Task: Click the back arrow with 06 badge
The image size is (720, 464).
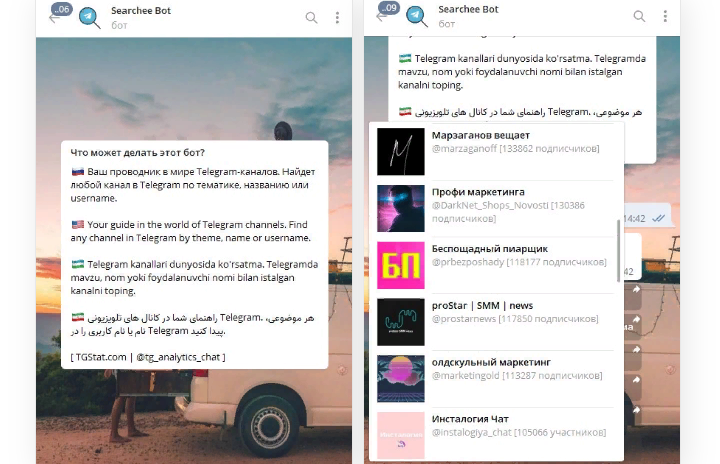Action: tap(60, 14)
